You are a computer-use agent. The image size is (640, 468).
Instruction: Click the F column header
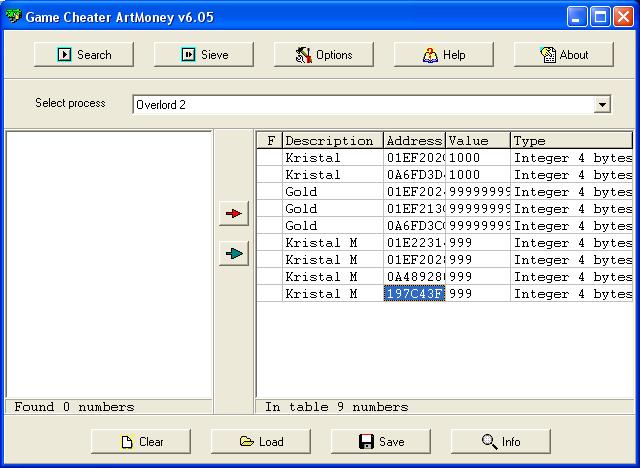point(270,141)
